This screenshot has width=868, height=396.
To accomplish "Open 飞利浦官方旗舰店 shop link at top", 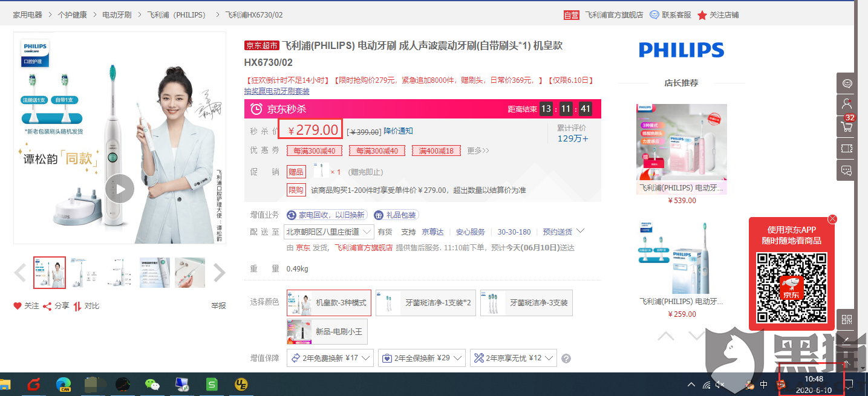I will pos(614,15).
